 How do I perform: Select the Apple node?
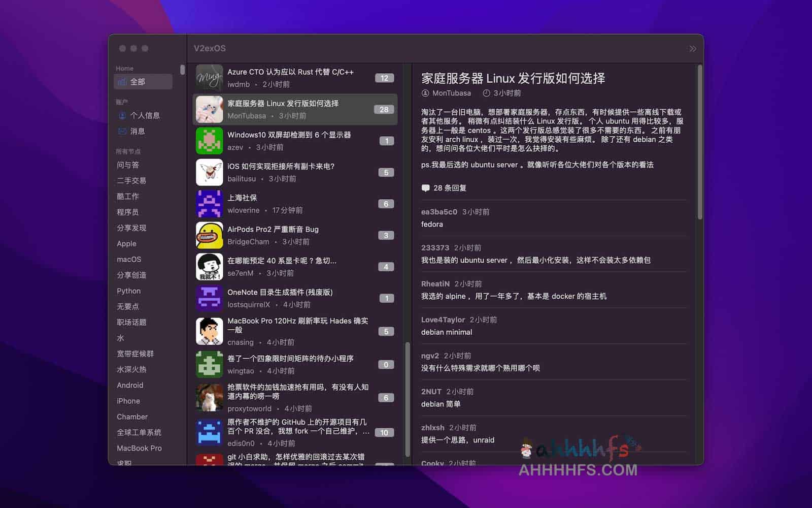pyautogui.click(x=126, y=244)
